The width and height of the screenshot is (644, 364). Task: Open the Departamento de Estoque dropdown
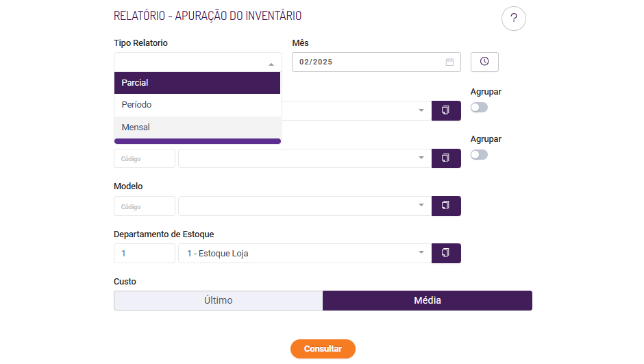click(421, 253)
